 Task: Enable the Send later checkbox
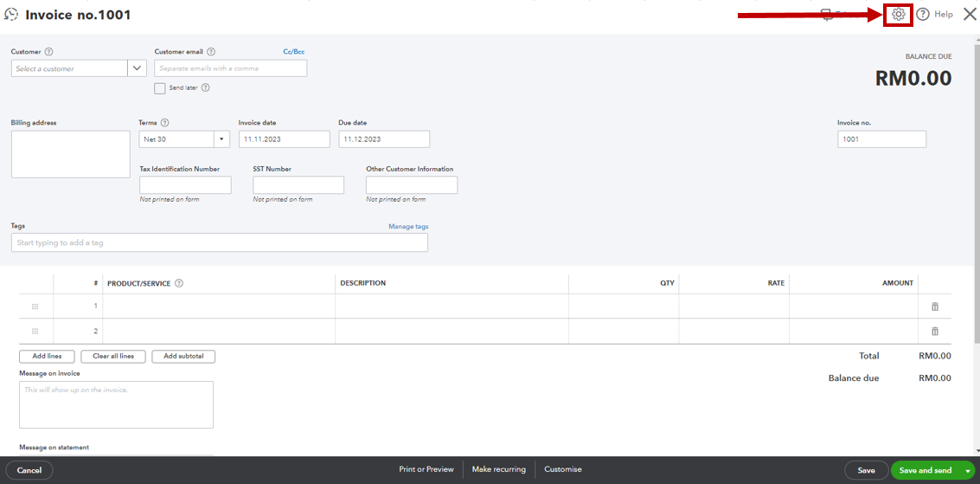[160, 88]
